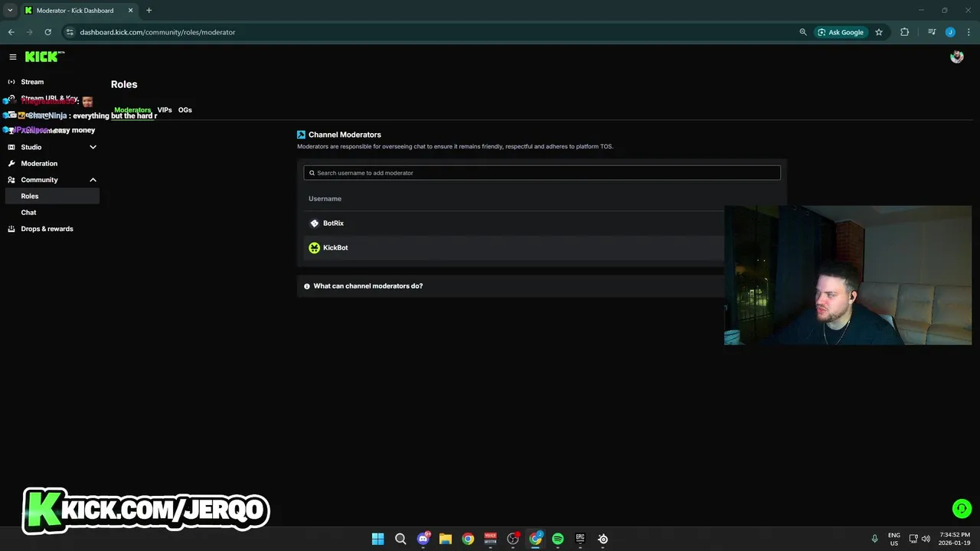Open a new browser tab
The image size is (980, 551).
point(149,11)
